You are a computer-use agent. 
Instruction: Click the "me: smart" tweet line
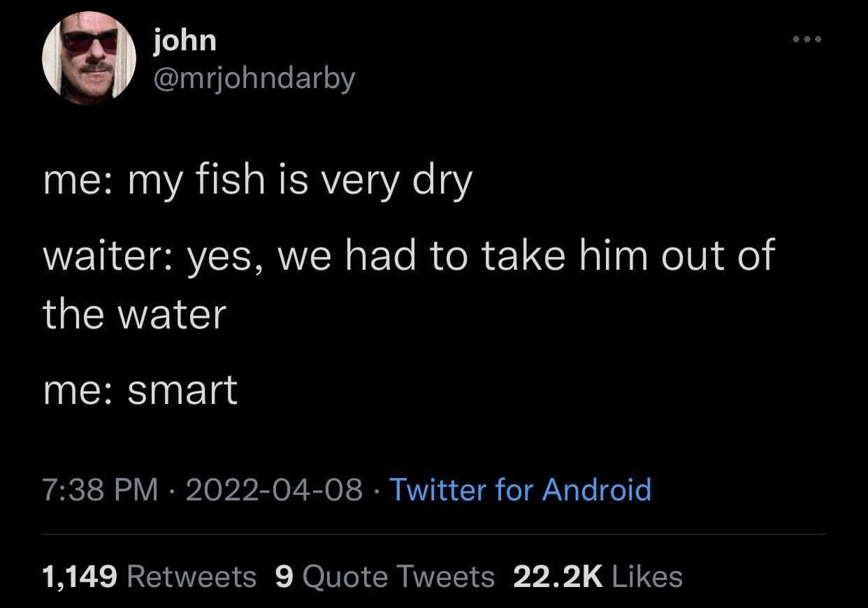pyautogui.click(x=140, y=389)
